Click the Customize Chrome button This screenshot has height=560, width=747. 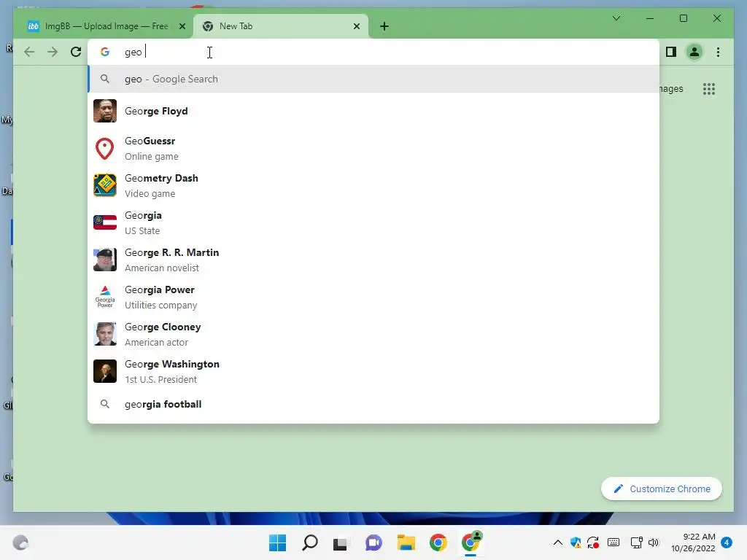tap(661, 489)
